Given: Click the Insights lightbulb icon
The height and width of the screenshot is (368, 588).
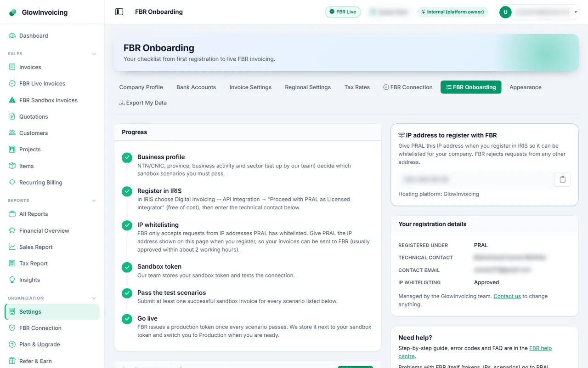Looking at the screenshot, I should (x=12, y=280).
